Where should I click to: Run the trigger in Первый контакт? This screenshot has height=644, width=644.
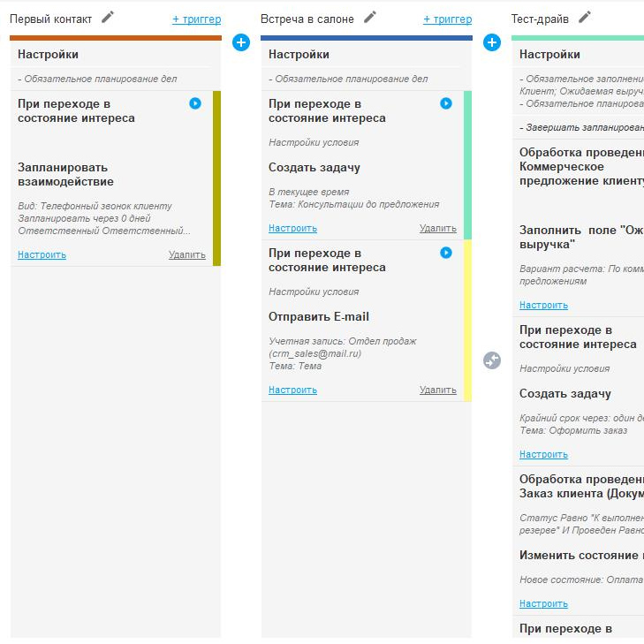[x=195, y=103]
